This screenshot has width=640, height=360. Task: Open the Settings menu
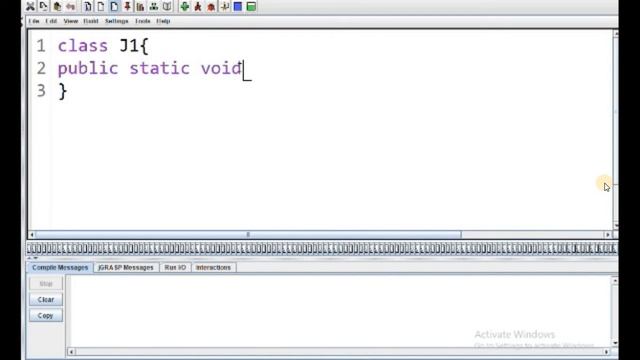(x=117, y=21)
